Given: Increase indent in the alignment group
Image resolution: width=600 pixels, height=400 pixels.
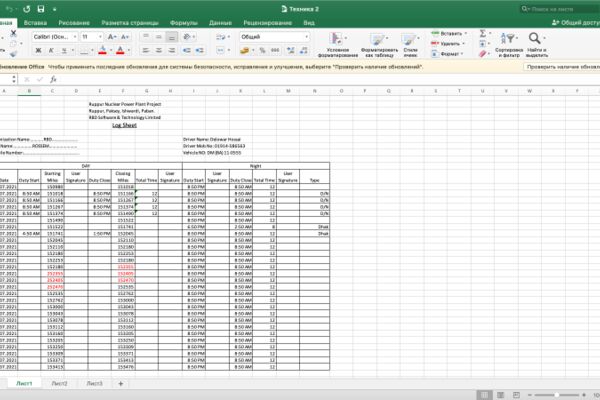Looking at the screenshot, I should [x=199, y=50].
